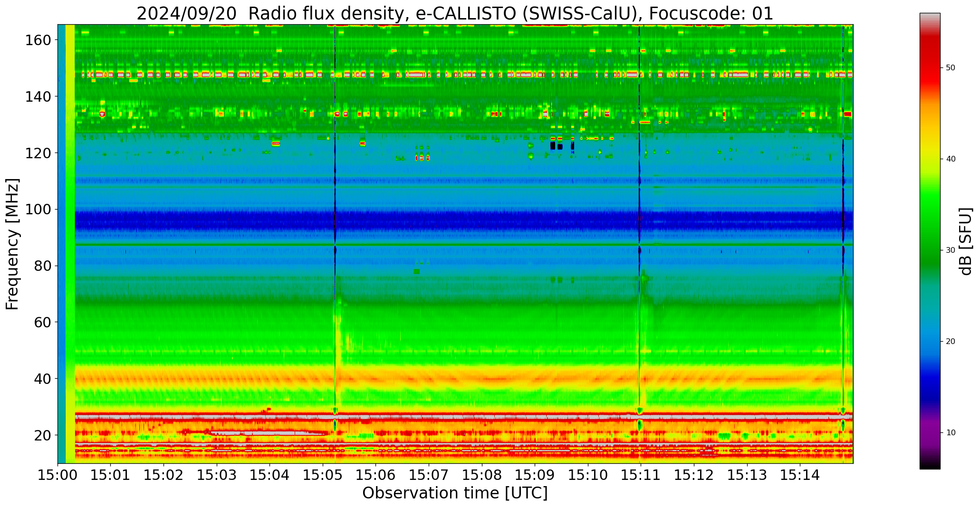
Task: Click the colorbar tick label 10
Action: point(951,433)
